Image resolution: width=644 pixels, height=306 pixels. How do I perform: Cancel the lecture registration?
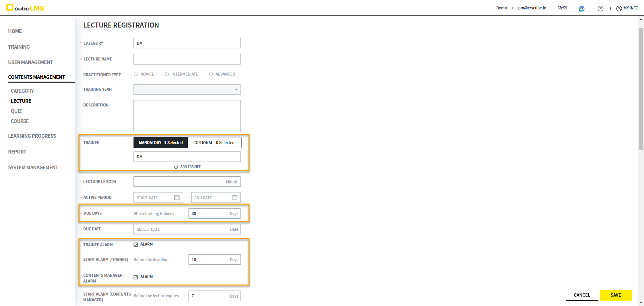(582, 295)
